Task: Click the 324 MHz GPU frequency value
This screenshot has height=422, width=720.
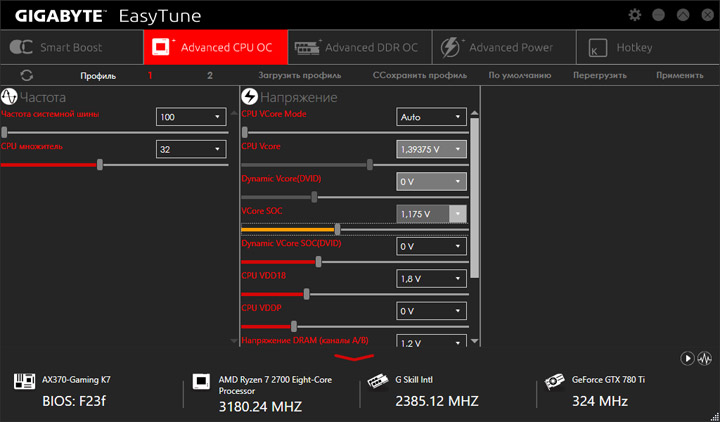Action: 600,401
